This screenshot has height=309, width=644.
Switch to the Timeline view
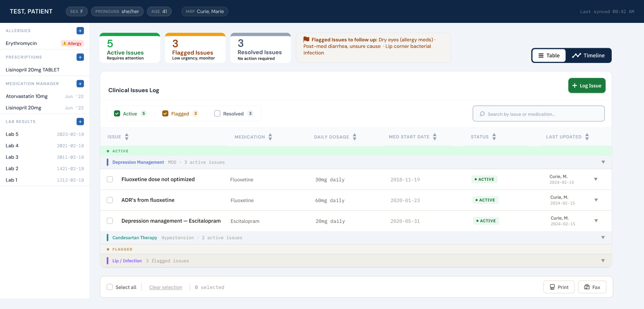click(x=588, y=56)
